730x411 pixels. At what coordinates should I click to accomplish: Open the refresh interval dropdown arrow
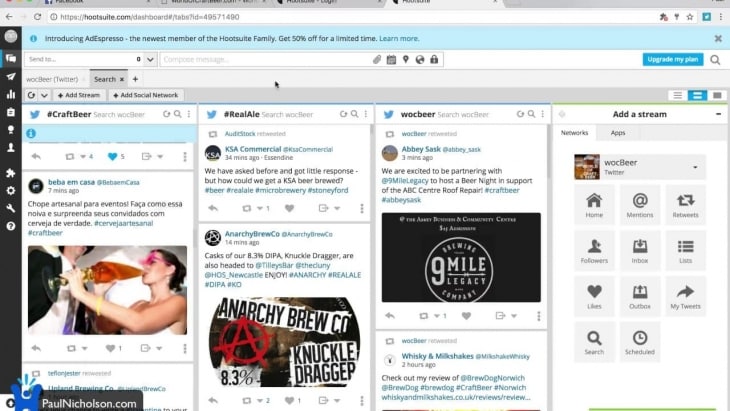(44, 95)
